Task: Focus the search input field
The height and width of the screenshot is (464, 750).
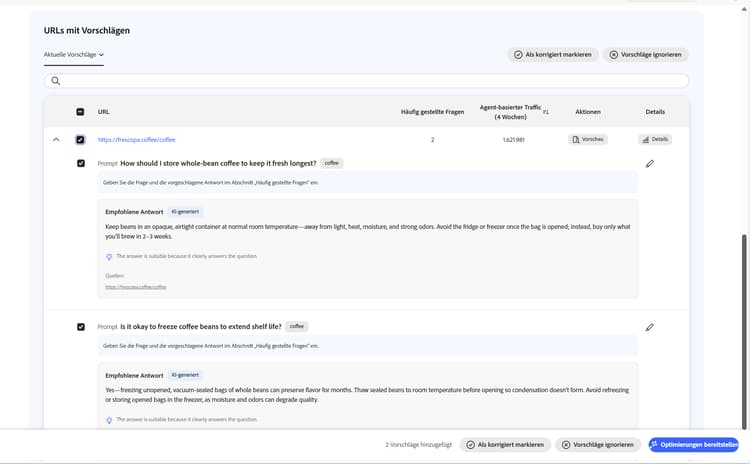Action: 366,81
